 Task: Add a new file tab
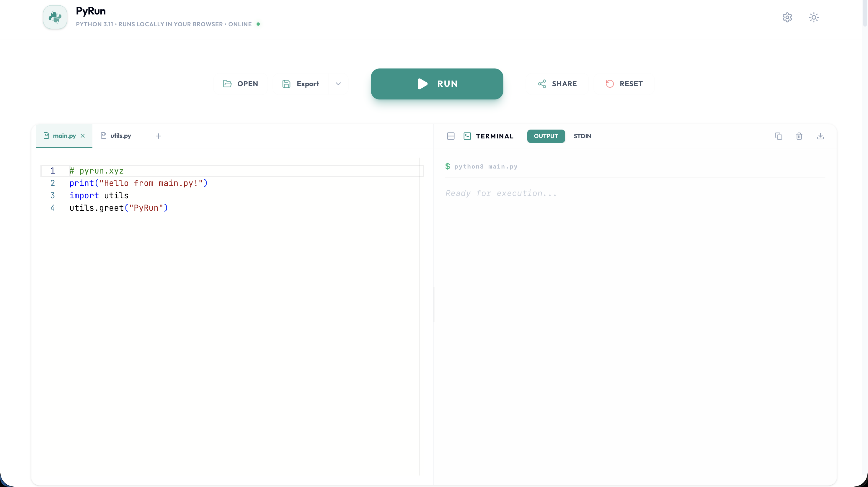158,136
